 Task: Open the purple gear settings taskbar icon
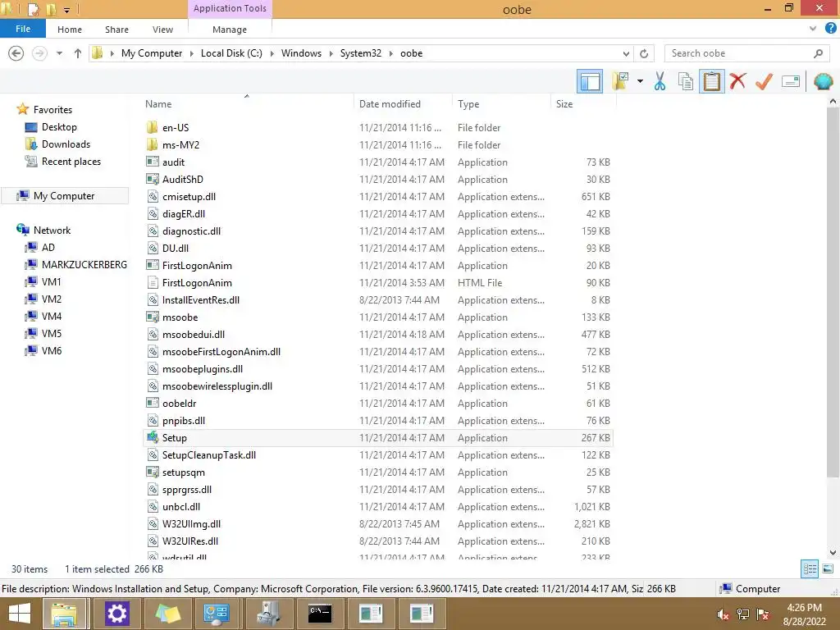tap(116, 614)
